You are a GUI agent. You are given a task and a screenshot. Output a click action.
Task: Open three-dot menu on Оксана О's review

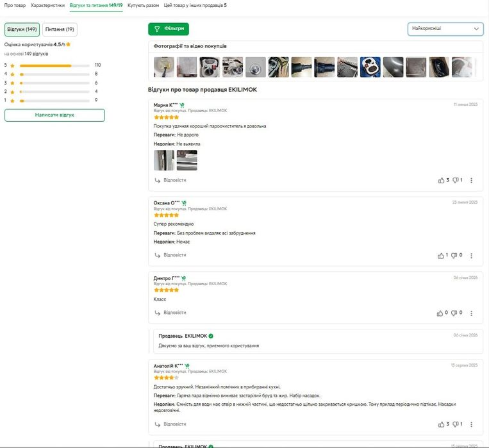pos(471,256)
